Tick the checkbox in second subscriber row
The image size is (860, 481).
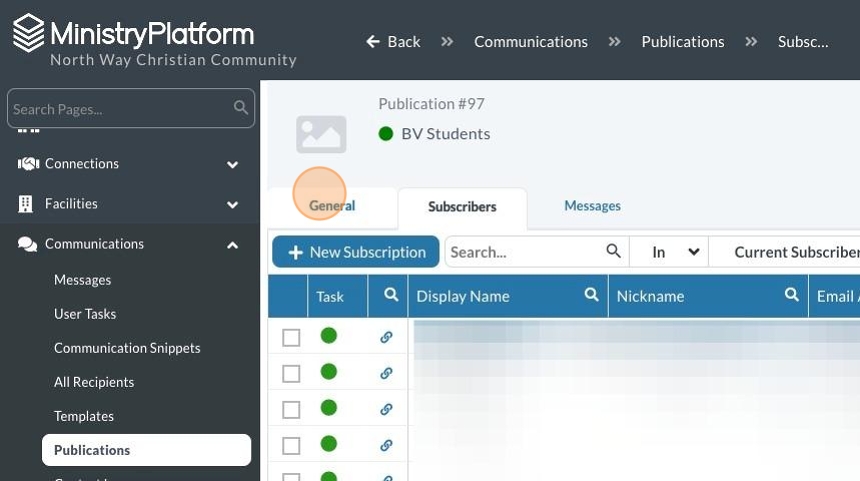[291, 374]
